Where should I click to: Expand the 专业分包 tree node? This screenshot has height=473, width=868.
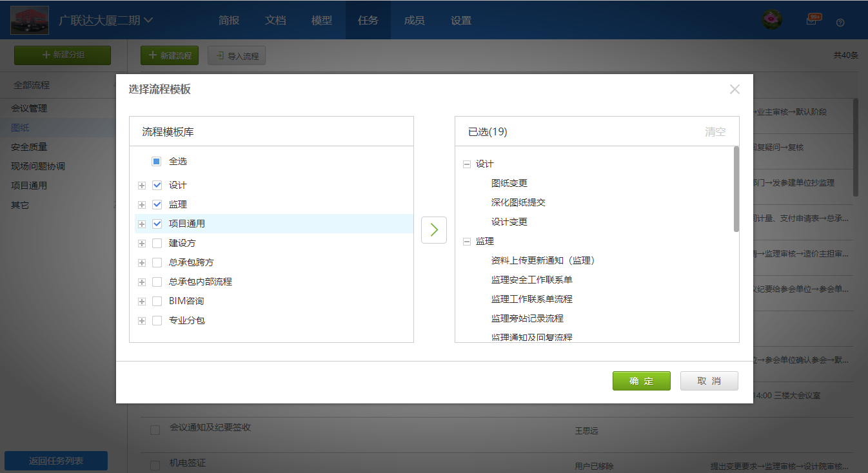pyautogui.click(x=142, y=321)
